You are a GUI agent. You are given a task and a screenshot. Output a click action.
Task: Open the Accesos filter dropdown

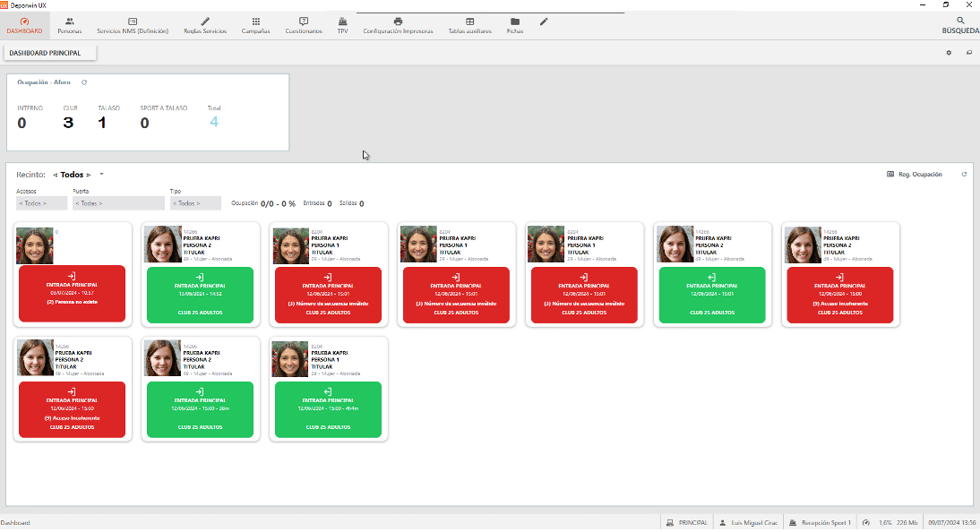pyautogui.click(x=42, y=203)
